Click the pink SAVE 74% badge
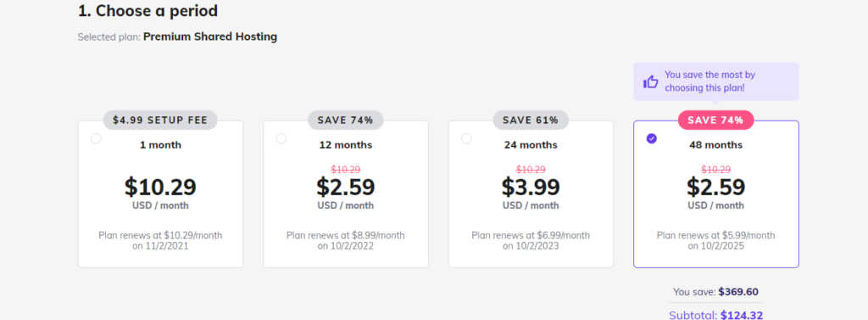The width and height of the screenshot is (868, 320). 715,120
